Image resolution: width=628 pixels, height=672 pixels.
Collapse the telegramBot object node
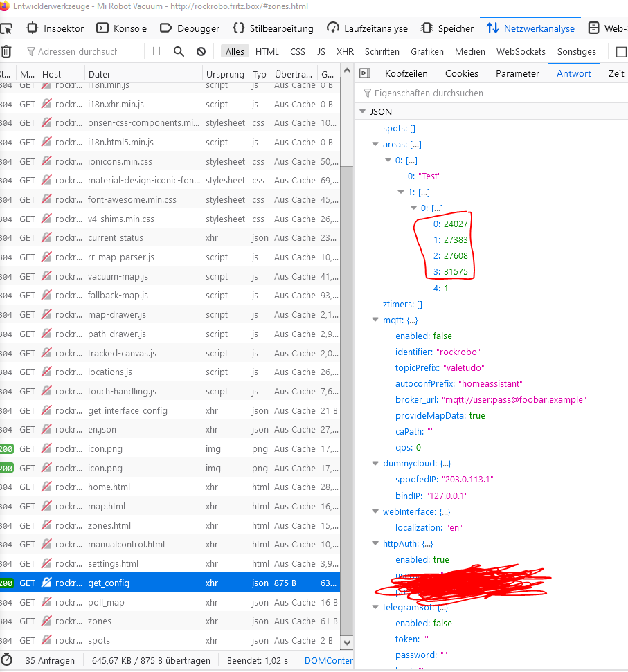click(375, 607)
